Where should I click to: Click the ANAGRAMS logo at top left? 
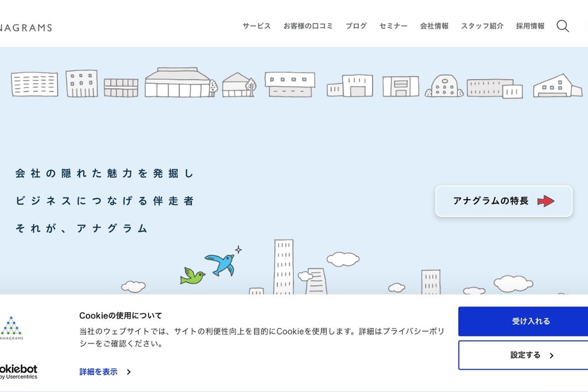pyautogui.click(x=26, y=27)
